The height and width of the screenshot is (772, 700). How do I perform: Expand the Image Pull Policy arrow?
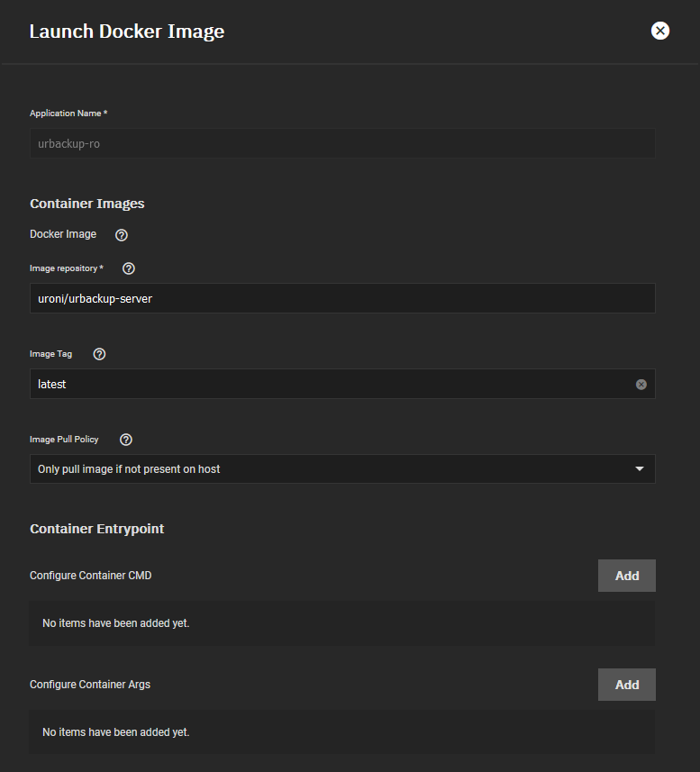(x=640, y=468)
